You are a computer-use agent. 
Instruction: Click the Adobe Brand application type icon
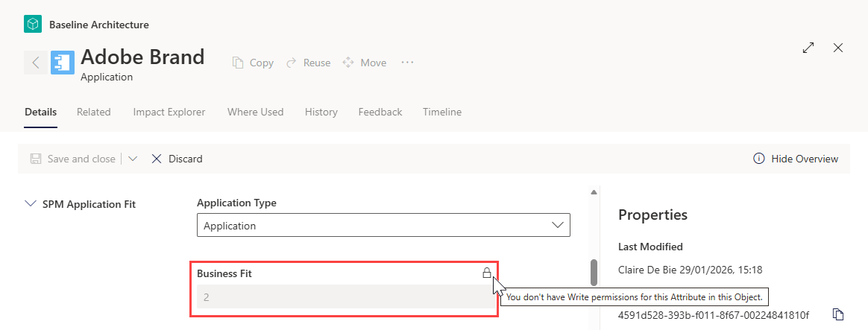63,63
